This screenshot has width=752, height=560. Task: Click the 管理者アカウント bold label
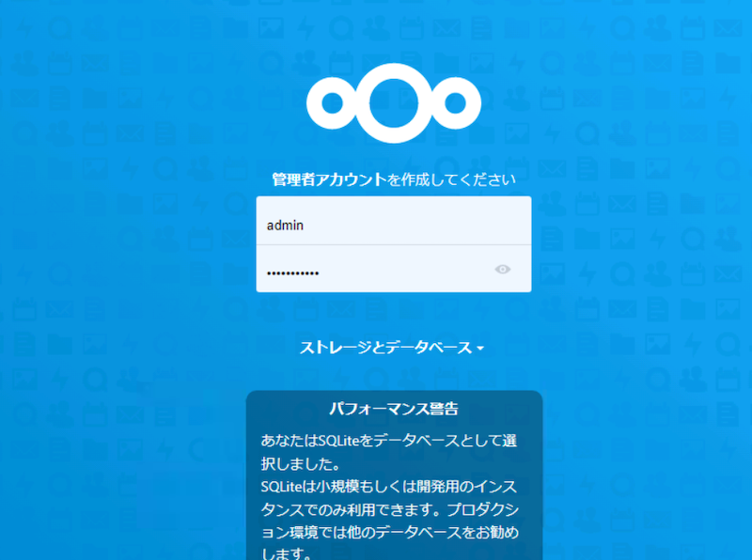click(x=329, y=179)
